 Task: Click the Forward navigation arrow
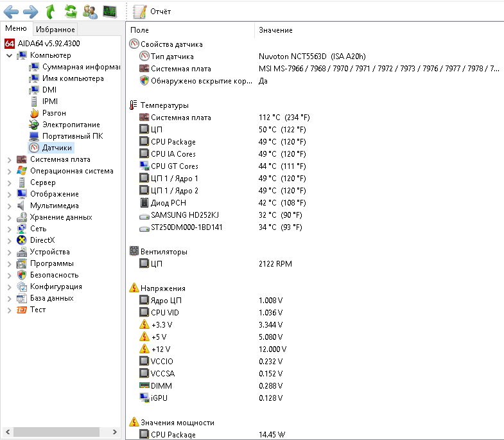[x=30, y=11]
